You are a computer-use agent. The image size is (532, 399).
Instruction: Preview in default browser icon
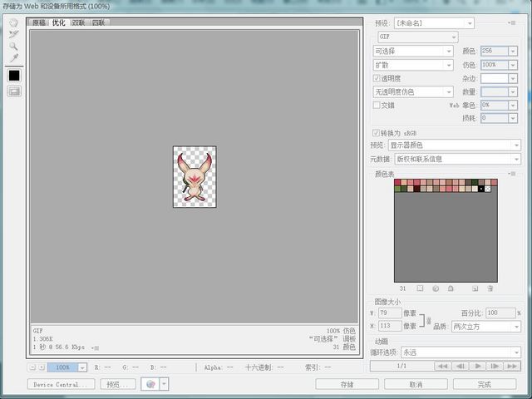150,384
